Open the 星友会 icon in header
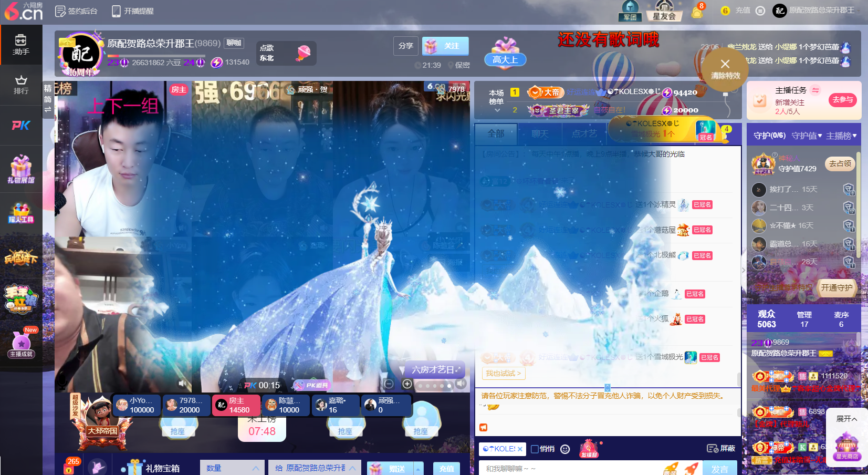Image resolution: width=868 pixels, height=475 pixels. (664, 11)
